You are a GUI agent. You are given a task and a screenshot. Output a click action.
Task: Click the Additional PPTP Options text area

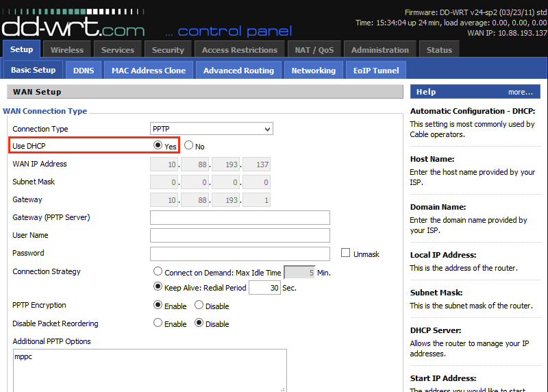tap(149, 370)
